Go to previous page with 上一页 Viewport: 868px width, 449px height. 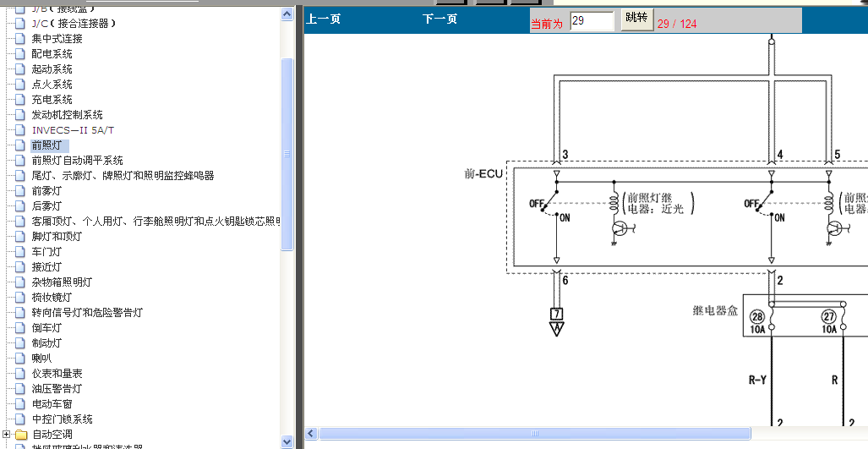[324, 19]
